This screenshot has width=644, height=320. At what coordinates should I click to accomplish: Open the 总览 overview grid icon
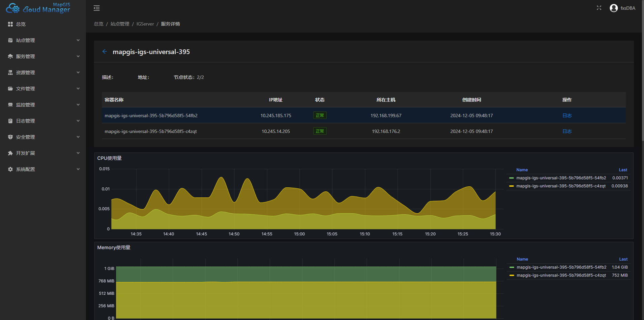pos(10,24)
